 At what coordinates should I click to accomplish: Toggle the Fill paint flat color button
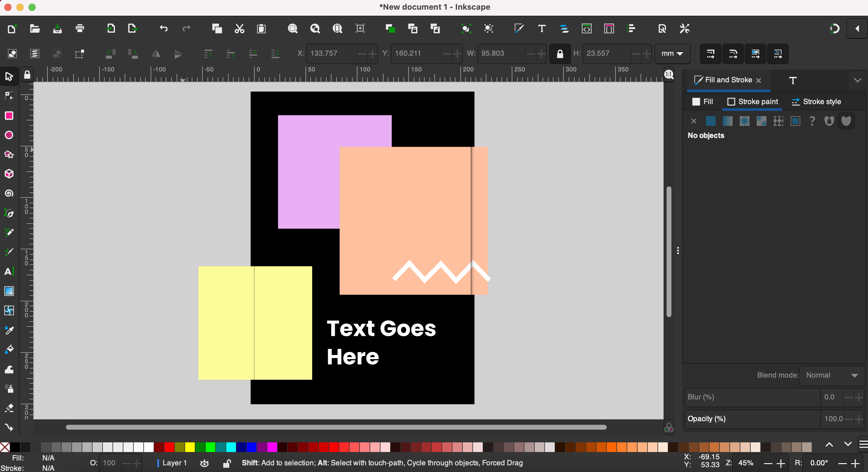pos(710,121)
